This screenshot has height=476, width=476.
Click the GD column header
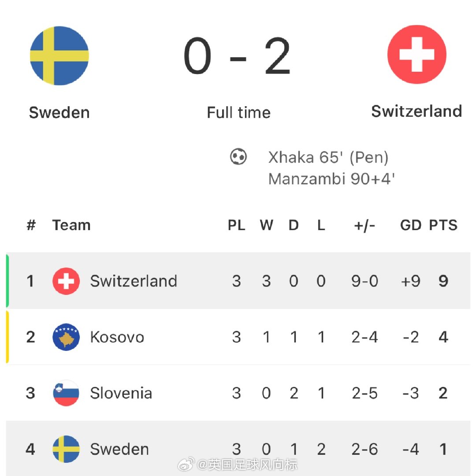[411, 225]
